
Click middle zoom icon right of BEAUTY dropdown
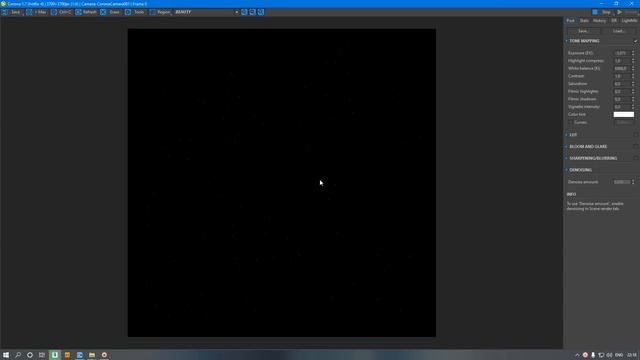(253, 12)
